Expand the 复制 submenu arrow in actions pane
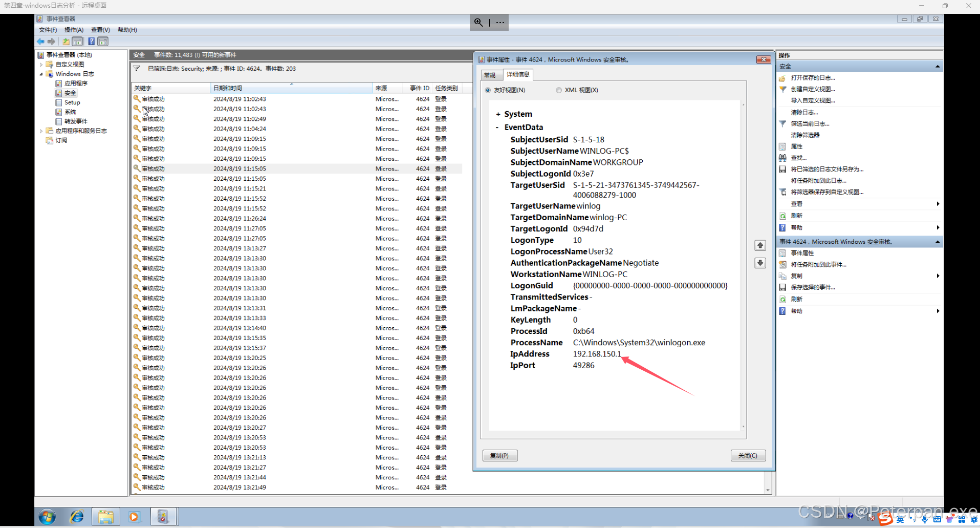980x528 pixels. click(x=938, y=276)
